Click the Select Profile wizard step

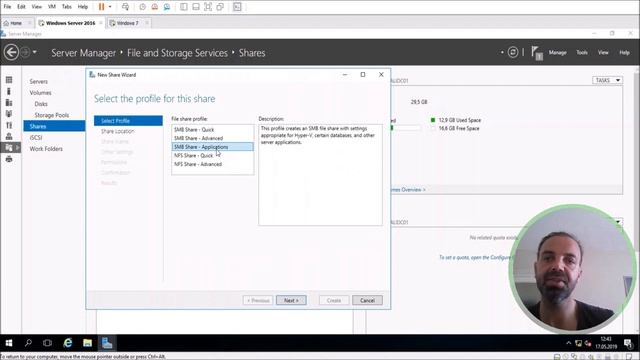coord(128,120)
